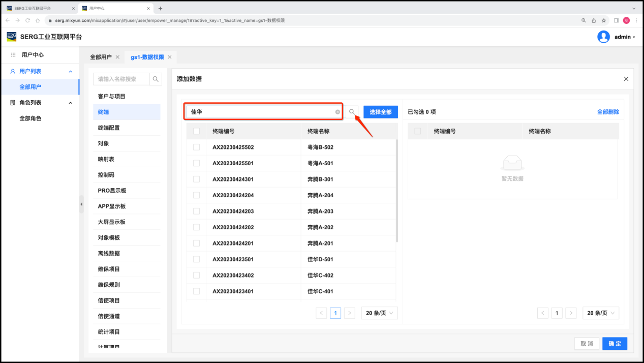Click the sidebar search icon beside 请输入名称搜索
The image size is (644, 363).
click(156, 79)
